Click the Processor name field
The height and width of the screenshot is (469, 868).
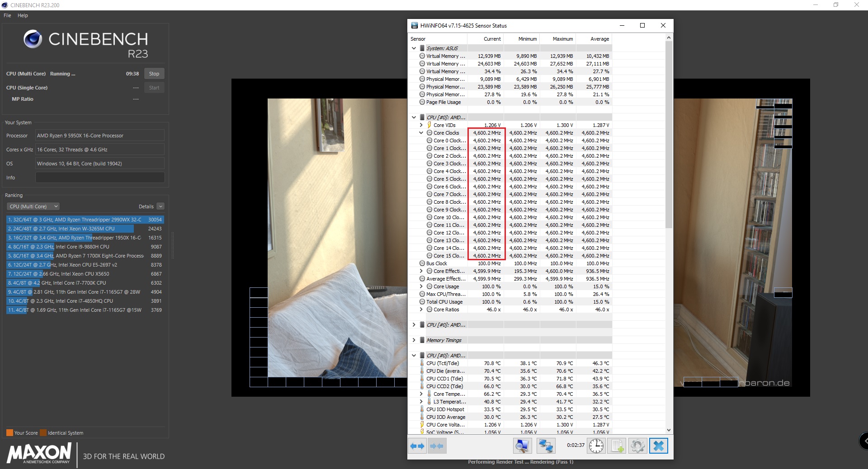[100, 136]
